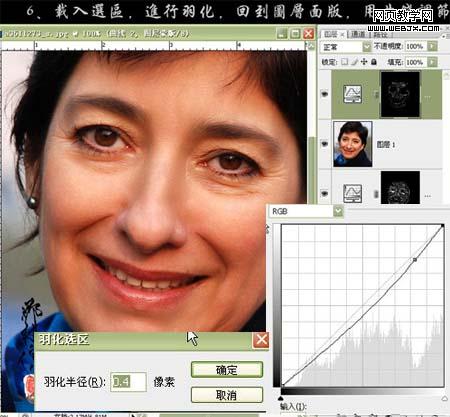Confirm feather with the 确定 button
450x417 pixels.
click(x=227, y=370)
